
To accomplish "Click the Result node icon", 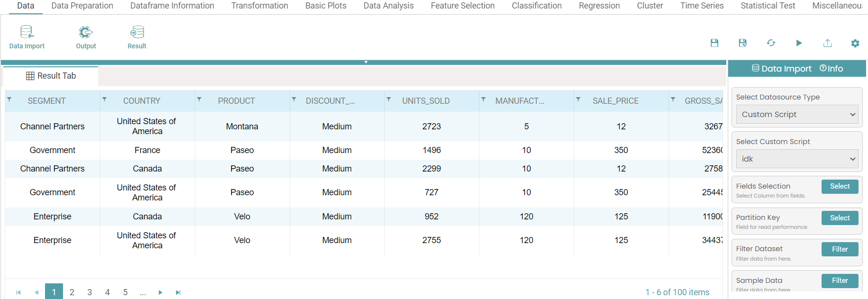I will tap(137, 32).
